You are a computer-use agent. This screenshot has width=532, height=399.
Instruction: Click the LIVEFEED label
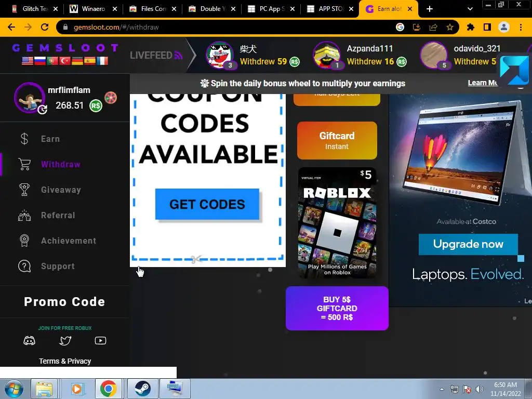[156, 55]
